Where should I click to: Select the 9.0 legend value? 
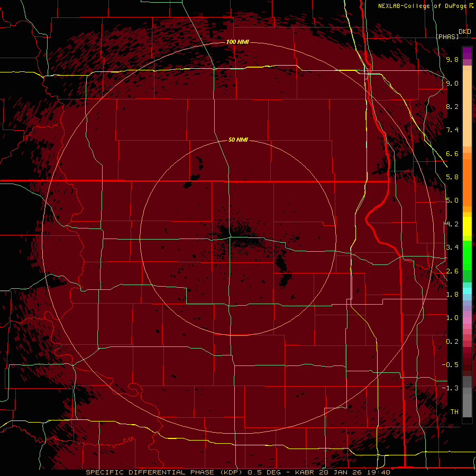click(x=452, y=83)
